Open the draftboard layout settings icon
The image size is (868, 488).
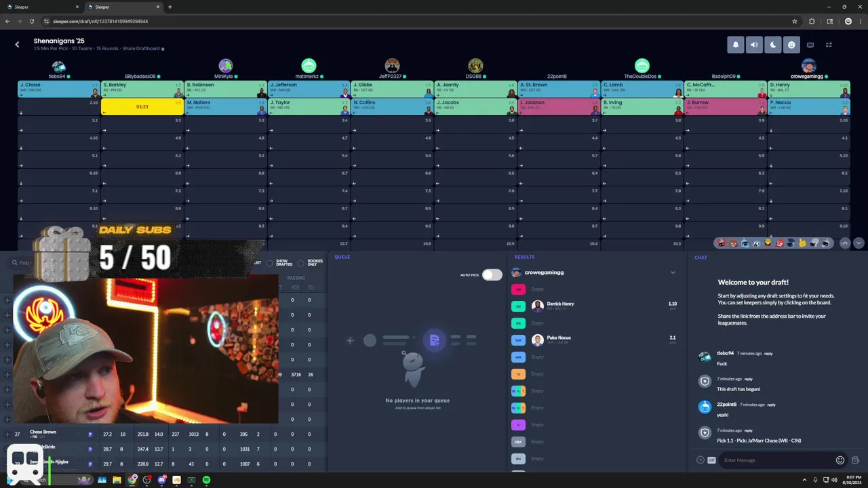click(x=829, y=45)
